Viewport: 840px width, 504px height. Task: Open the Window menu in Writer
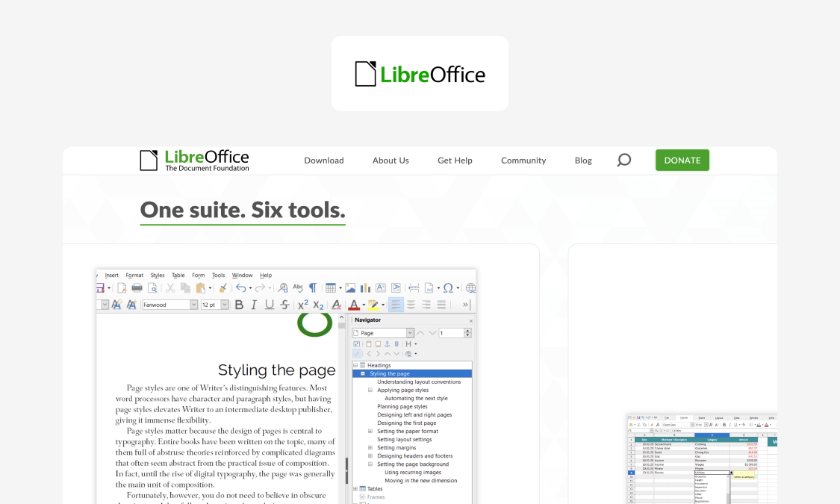(242, 276)
